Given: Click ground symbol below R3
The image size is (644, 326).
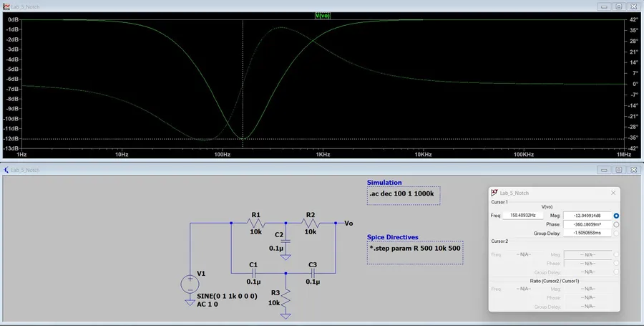Looking at the screenshot, I should 286,316.
